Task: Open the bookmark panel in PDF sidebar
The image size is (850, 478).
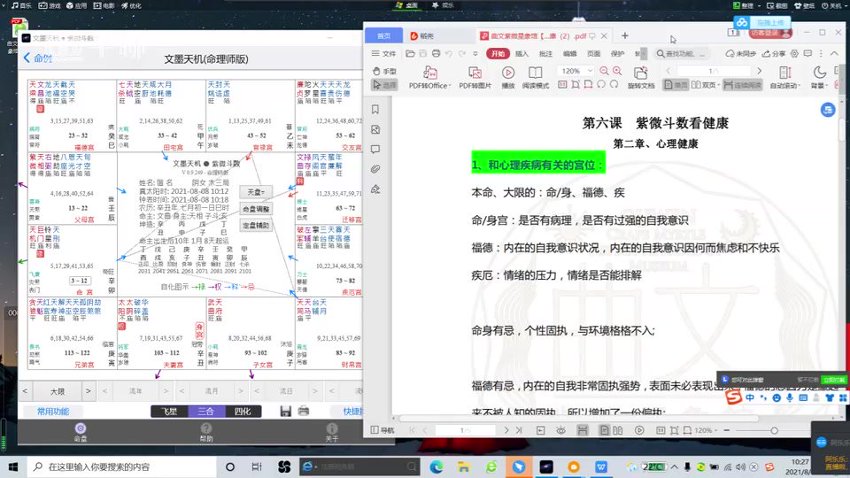Action: 375,109
